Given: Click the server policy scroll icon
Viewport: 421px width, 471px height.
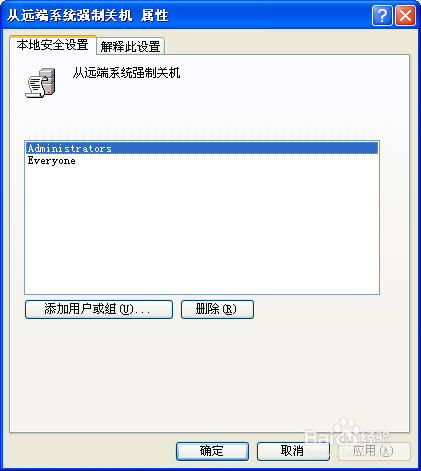Looking at the screenshot, I should click(41, 83).
